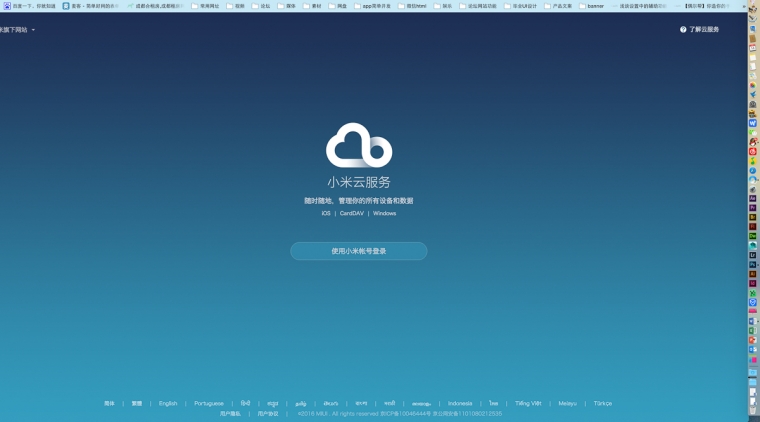760x422 pixels.
Task: Open the 百度一下 bookmark
Action: [30, 6]
